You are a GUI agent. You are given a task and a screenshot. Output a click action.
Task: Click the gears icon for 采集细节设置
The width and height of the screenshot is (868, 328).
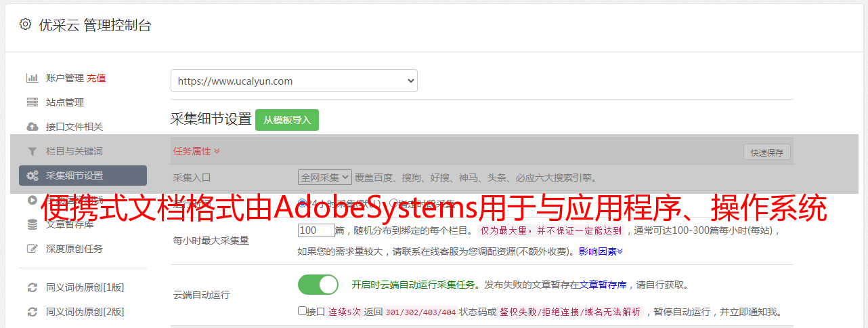pyautogui.click(x=32, y=176)
